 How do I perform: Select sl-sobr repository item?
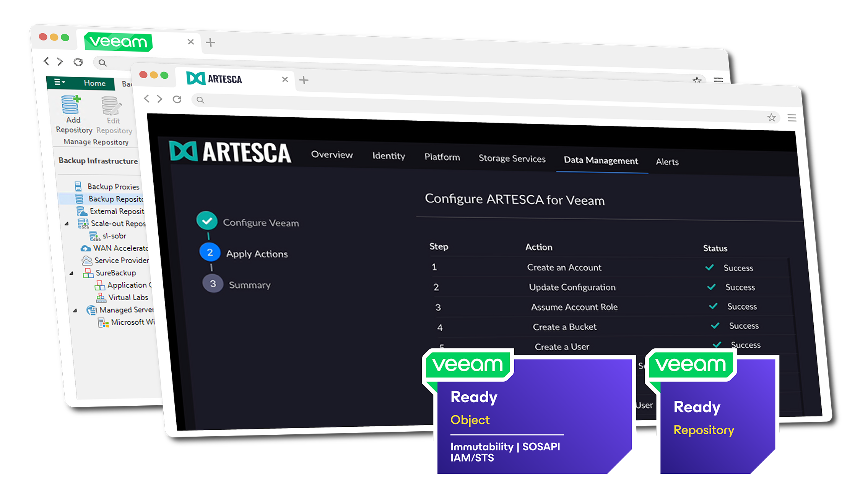point(108,236)
